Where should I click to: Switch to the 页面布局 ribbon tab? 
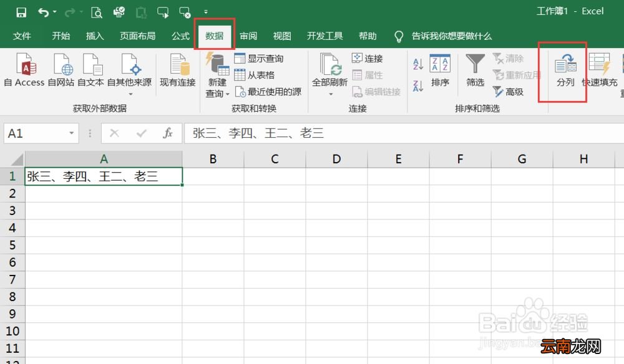coord(138,36)
